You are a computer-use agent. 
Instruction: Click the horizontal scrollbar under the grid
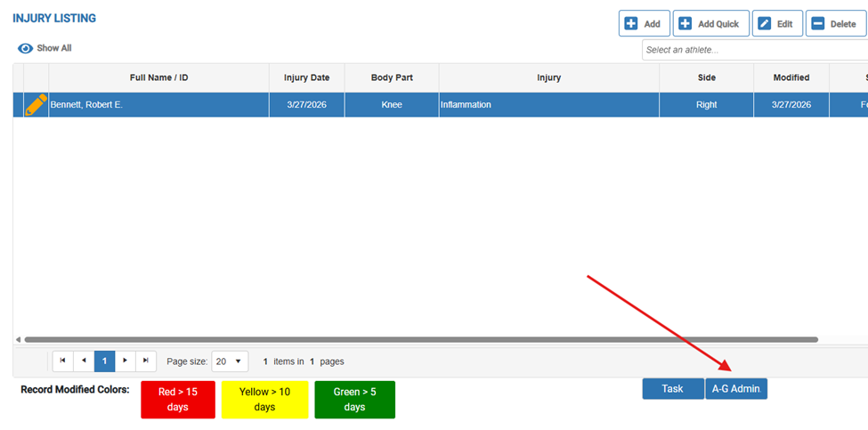[420, 339]
